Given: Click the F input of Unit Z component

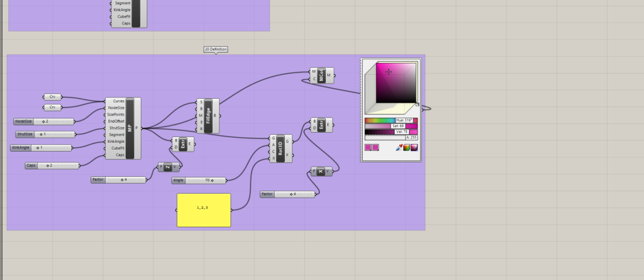Looking at the screenshot, I should [162, 167].
